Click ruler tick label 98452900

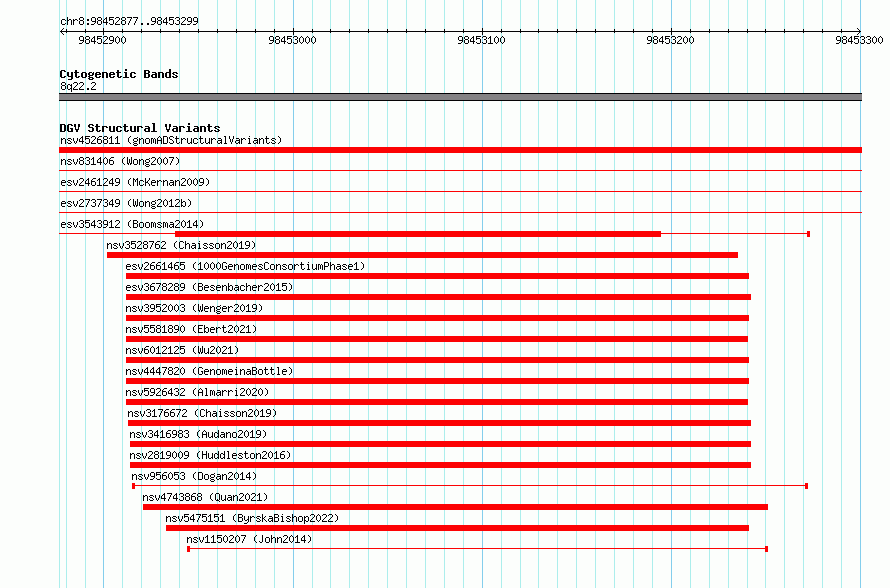[102, 40]
